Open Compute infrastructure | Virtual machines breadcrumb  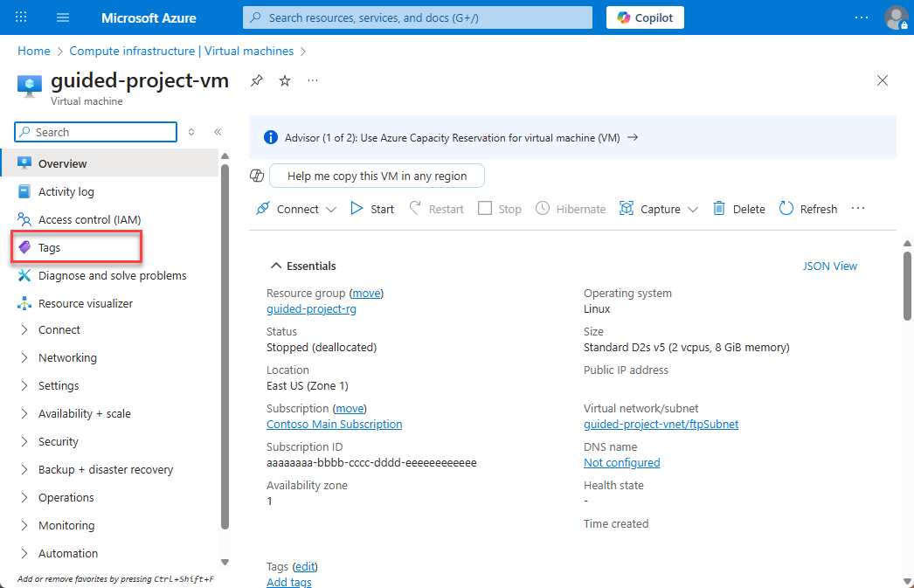(x=181, y=51)
